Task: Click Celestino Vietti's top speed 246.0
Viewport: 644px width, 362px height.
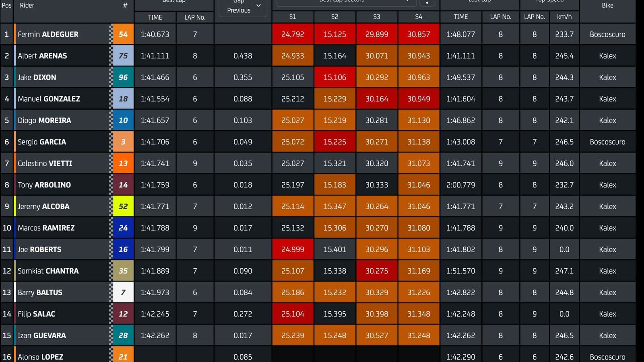Action: pyautogui.click(x=564, y=163)
